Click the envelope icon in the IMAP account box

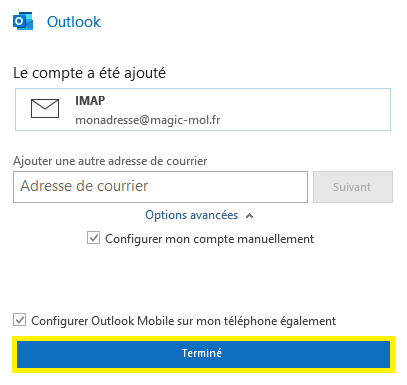click(x=45, y=108)
